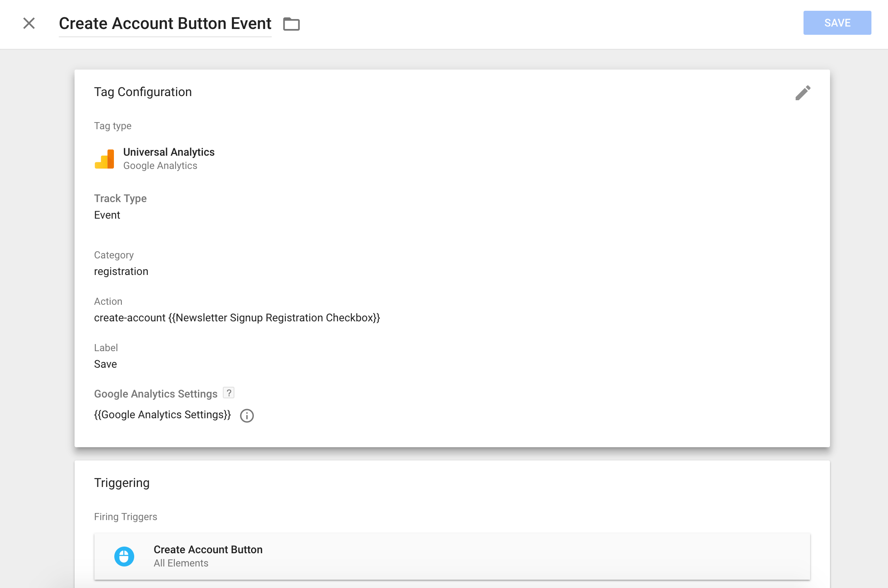The image size is (888, 588).
Task: Click the create-account action value
Action: pos(237,318)
